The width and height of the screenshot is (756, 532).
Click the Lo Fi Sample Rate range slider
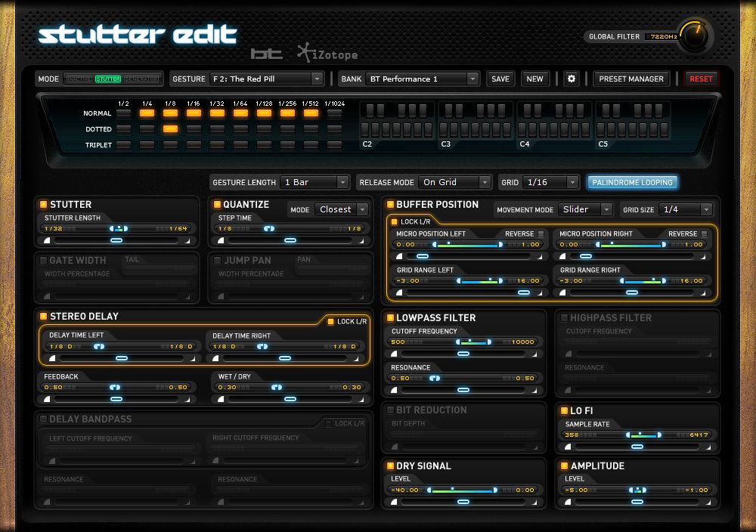(x=643, y=435)
